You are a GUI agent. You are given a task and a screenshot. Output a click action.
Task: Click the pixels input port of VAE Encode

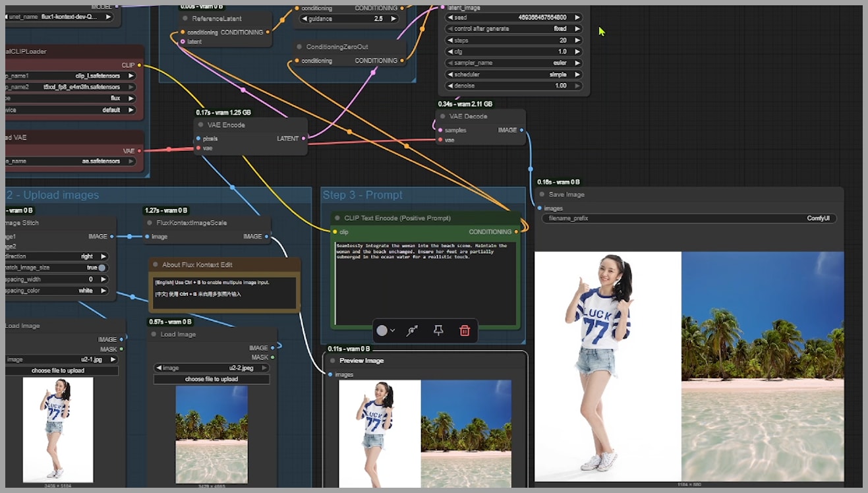pyautogui.click(x=198, y=138)
